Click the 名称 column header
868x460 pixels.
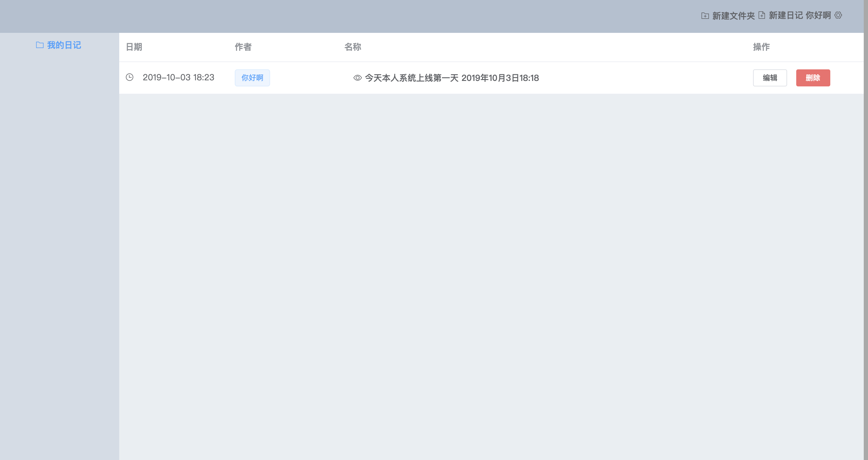click(352, 47)
